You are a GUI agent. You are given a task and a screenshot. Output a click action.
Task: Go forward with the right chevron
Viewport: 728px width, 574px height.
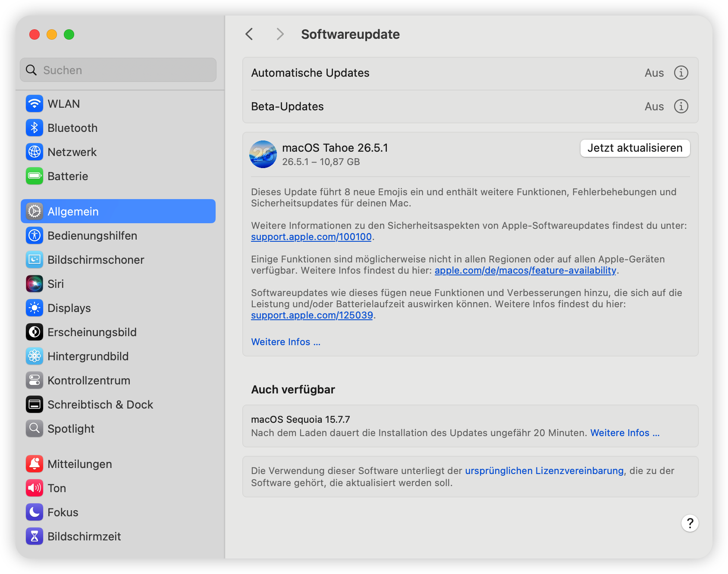point(280,34)
